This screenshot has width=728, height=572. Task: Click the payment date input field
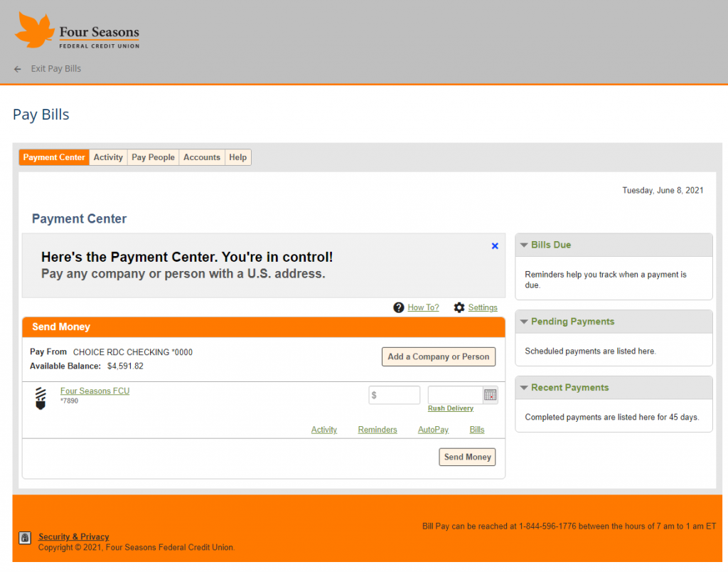point(456,395)
